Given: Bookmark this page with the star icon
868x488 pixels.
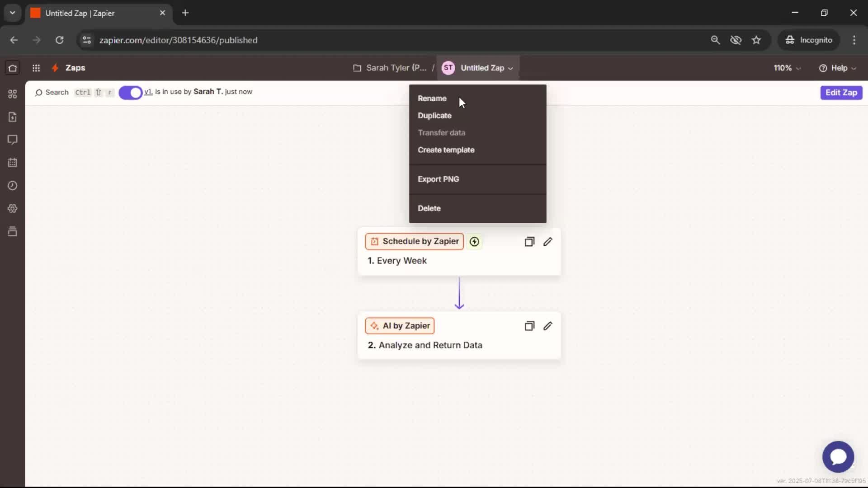Looking at the screenshot, I should click(x=756, y=40).
